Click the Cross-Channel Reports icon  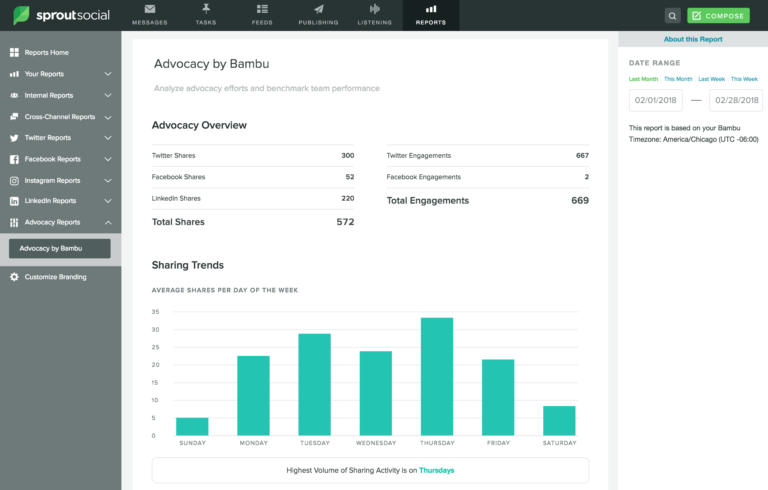click(14, 117)
